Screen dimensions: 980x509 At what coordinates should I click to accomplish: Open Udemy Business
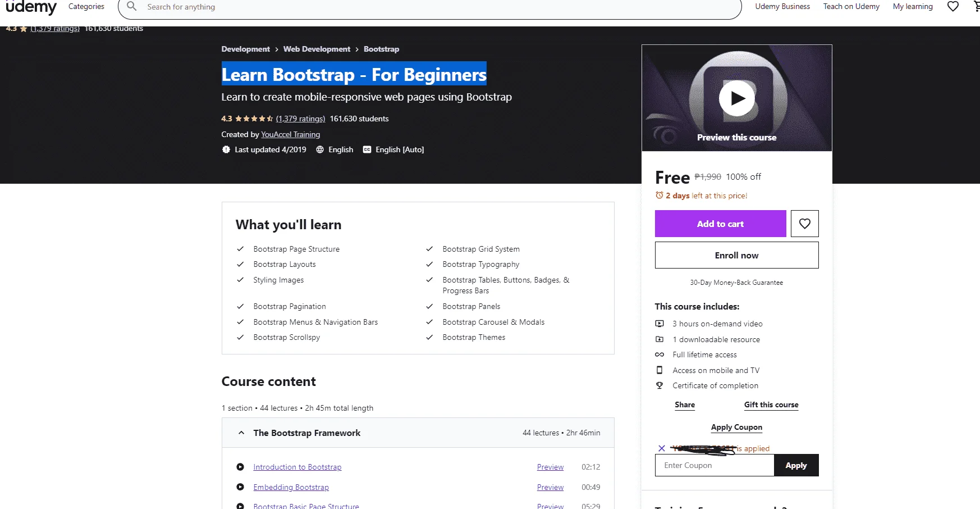[782, 7]
